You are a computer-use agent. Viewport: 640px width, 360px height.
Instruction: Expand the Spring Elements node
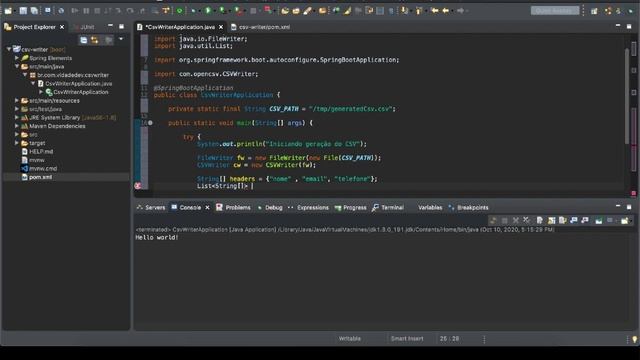click(x=17, y=58)
